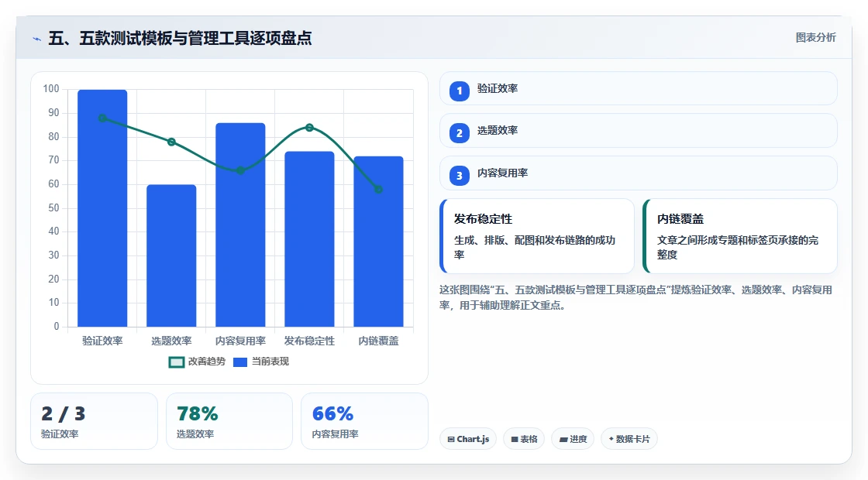Click the Chart.js tag
The image size is (868, 480).
(x=468, y=439)
